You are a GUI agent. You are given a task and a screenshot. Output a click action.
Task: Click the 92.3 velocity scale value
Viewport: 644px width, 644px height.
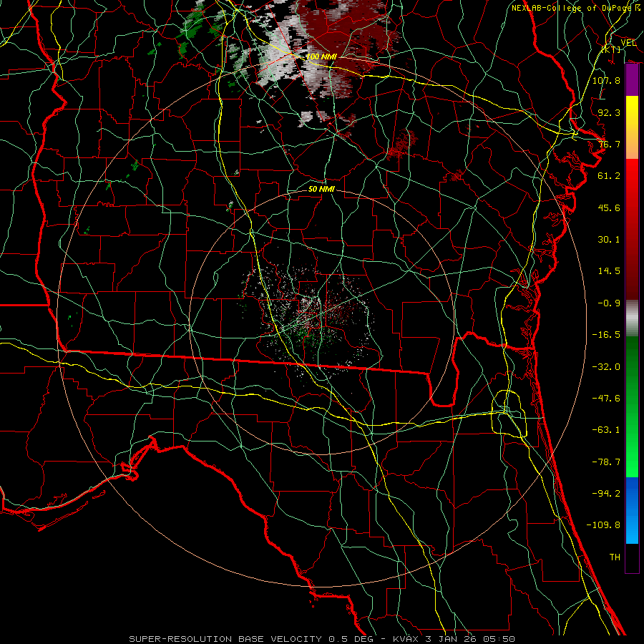[609, 112]
